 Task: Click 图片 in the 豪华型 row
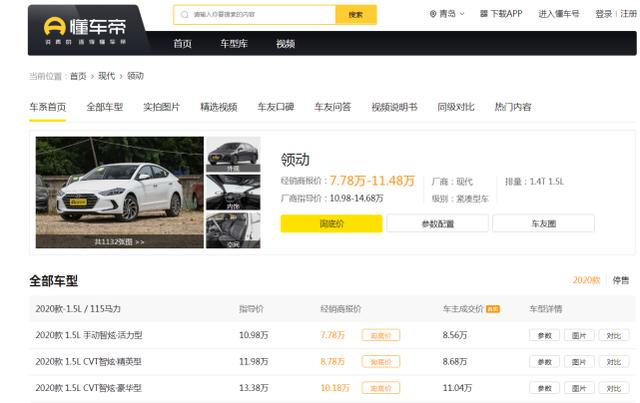pyautogui.click(x=579, y=388)
